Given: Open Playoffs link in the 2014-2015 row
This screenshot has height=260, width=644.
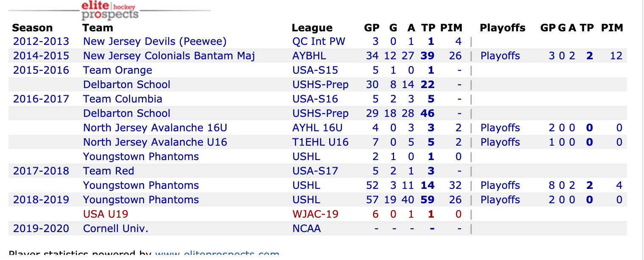Looking at the screenshot, I should [x=500, y=56].
